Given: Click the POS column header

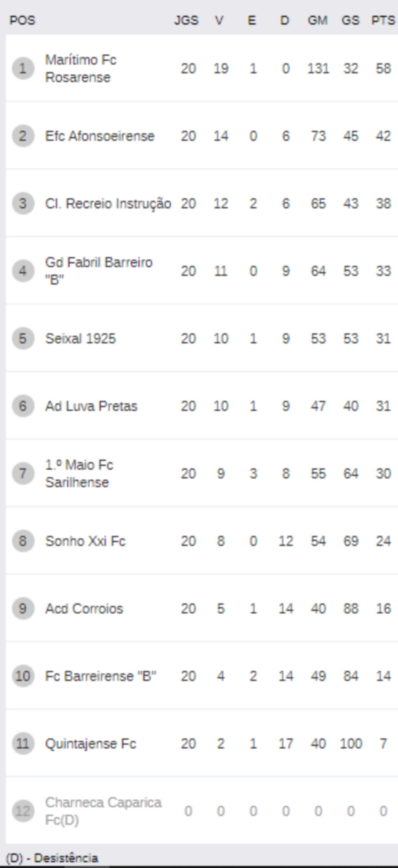Looking at the screenshot, I should point(22,21).
